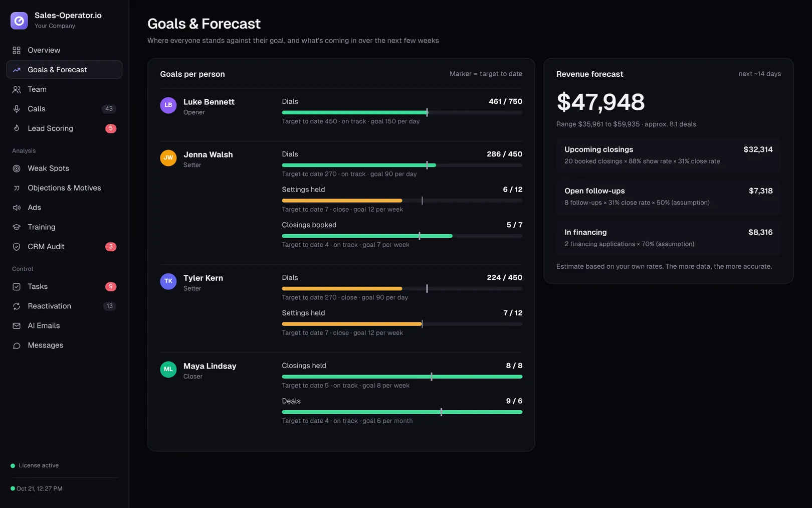
Task: Go to the Team section
Action: [64, 89]
